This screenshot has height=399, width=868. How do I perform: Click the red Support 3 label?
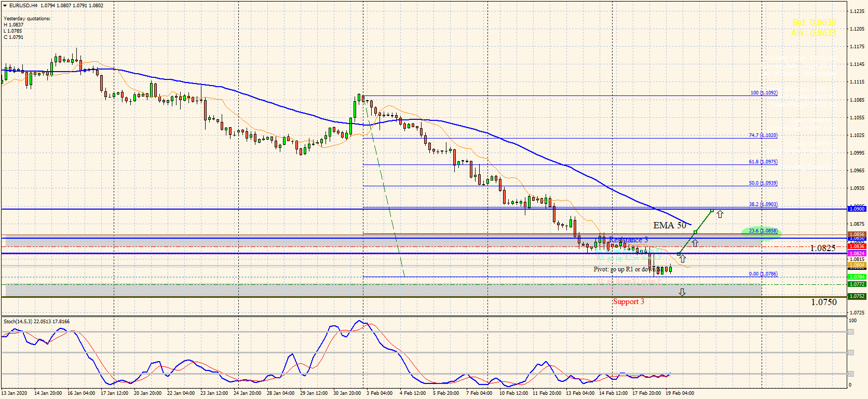point(628,301)
